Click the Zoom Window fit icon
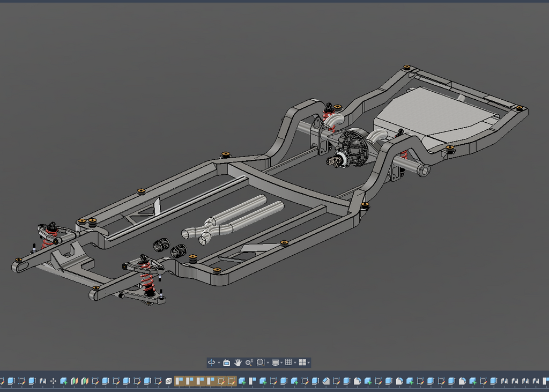Viewport: 549px width, 392px height. [x=261, y=363]
